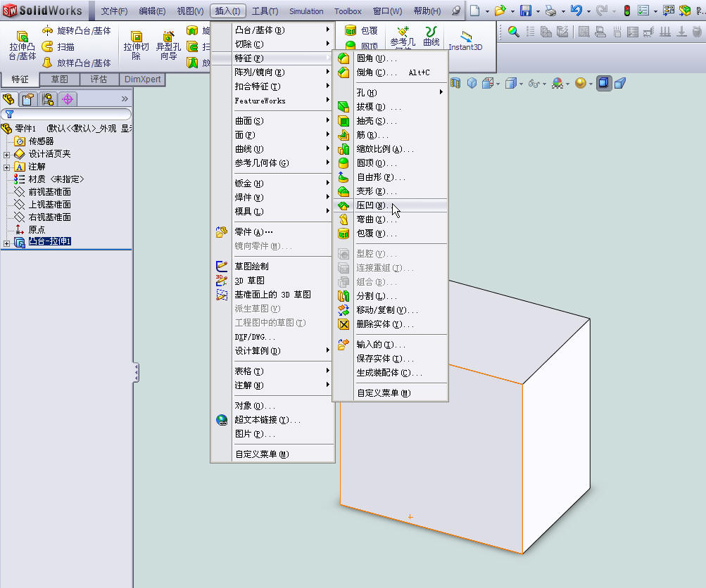This screenshot has height=588, width=706.
Task: Select 放样凸台/基体 loft tool
Action: [76, 63]
